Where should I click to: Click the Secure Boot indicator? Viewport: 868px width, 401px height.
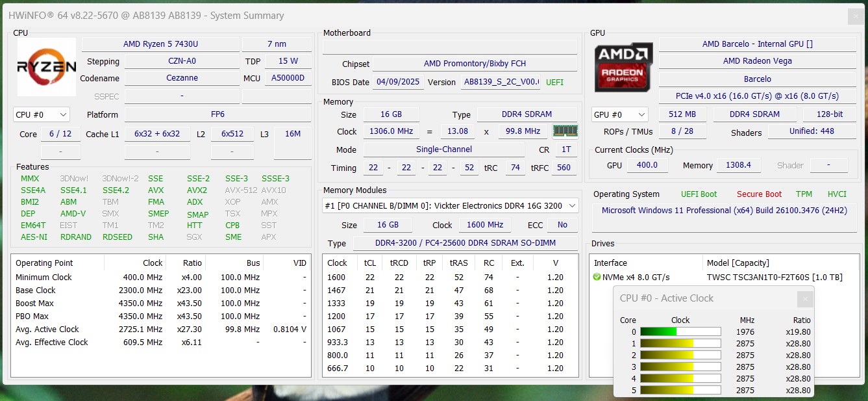(759, 194)
